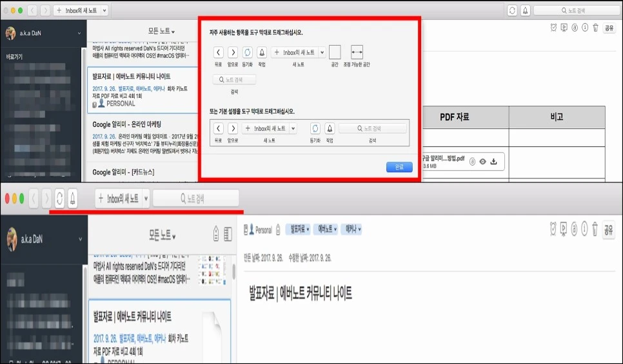Image resolution: width=623 pixels, height=364 pixels.
Task: Expand a.k.a DaN account menu in top window
Action: [x=79, y=34]
